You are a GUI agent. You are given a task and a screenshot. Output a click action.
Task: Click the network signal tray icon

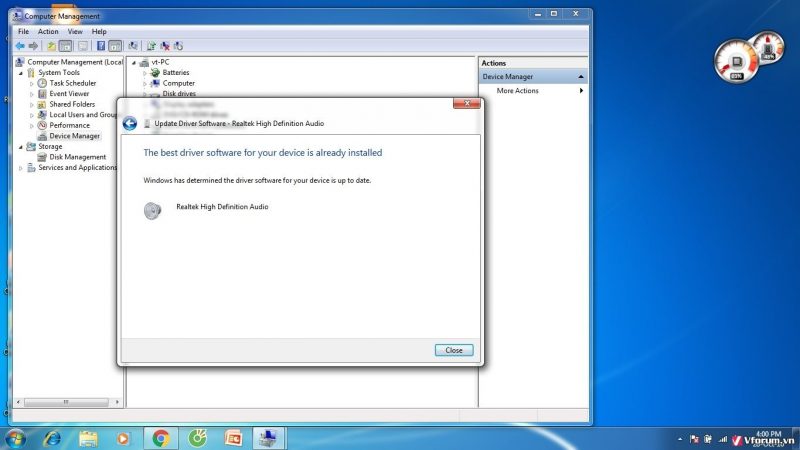722,439
